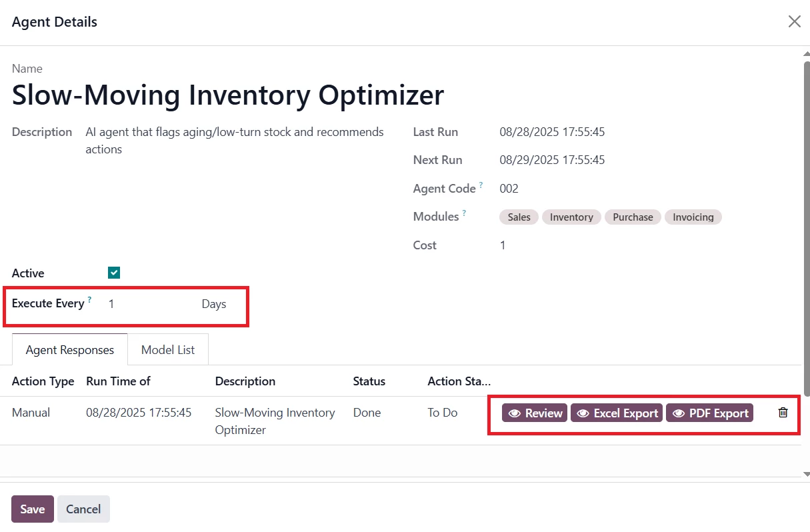Open the Days interval unit dropdown
810x532 pixels.
(x=214, y=304)
